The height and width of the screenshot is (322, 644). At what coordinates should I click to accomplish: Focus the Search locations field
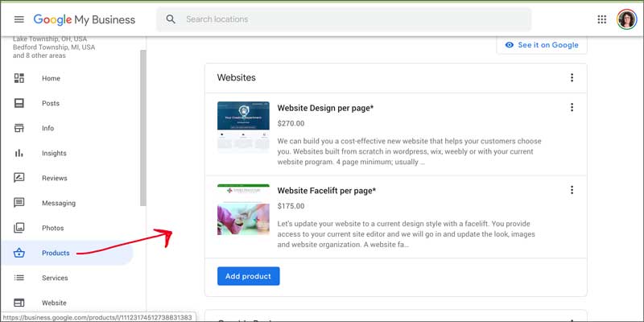click(x=344, y=19)
